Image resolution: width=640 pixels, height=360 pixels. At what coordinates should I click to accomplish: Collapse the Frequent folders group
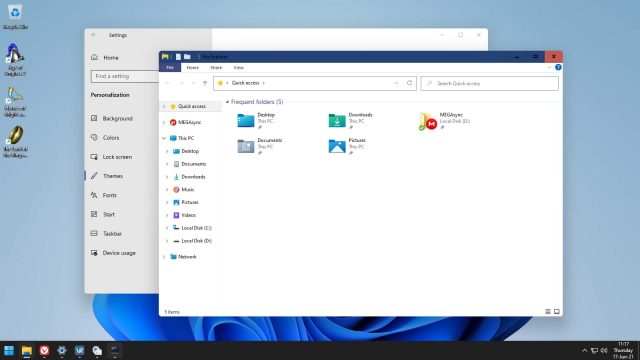pos(227,102)
